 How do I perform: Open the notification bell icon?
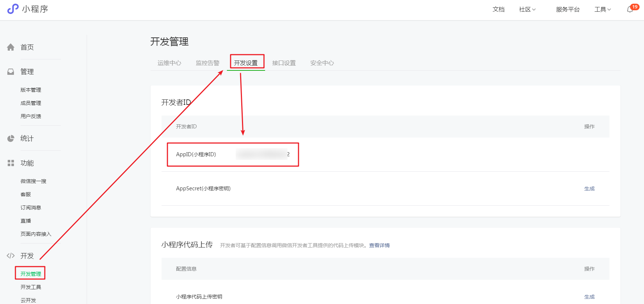[x=630, y=10]
